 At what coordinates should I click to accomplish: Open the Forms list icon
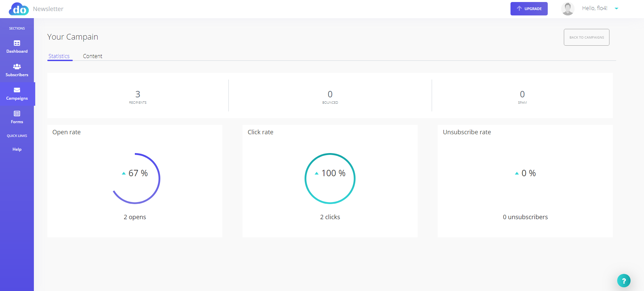17,113
